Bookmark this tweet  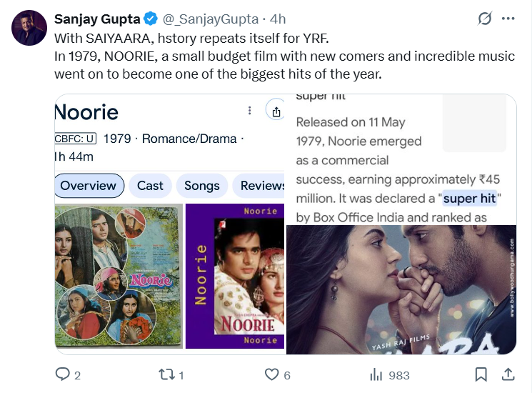[481, 374]
